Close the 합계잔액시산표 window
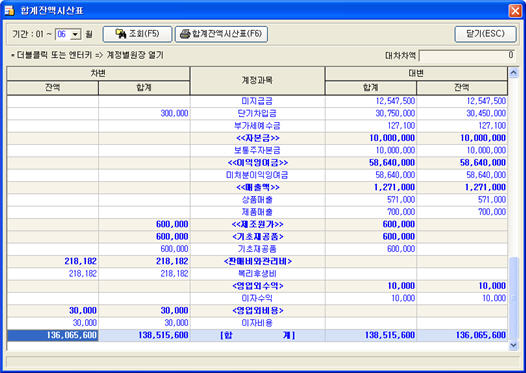The width and height of the screenshot is (526, 373). coord(515,11)
